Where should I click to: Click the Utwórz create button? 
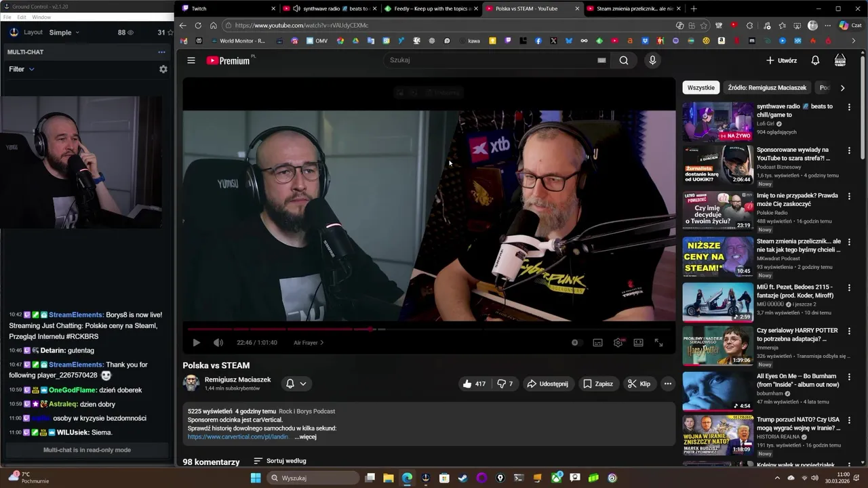tap(781, 60)
